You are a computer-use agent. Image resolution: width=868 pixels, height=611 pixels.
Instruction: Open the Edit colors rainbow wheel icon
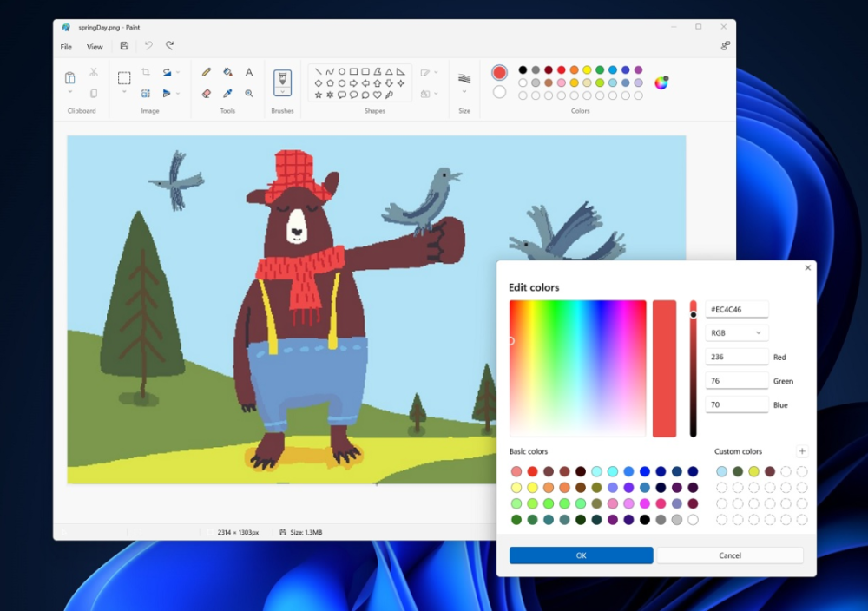point(661,82)
